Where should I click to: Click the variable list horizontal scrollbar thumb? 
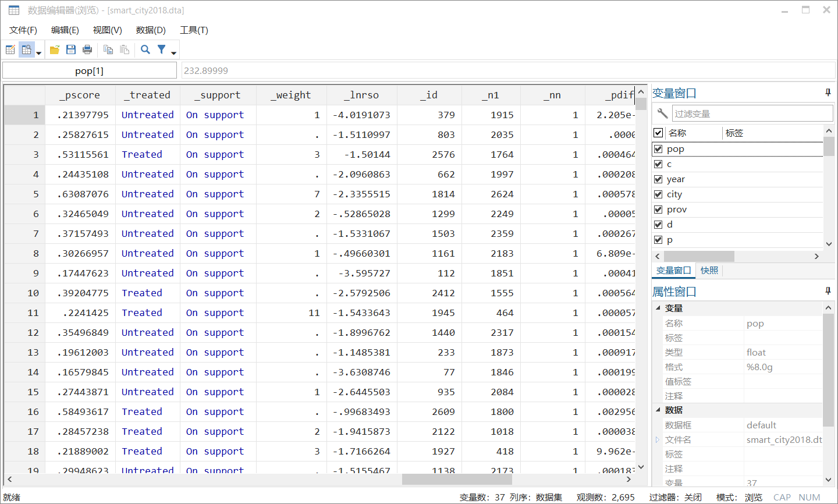coord(699,256)
